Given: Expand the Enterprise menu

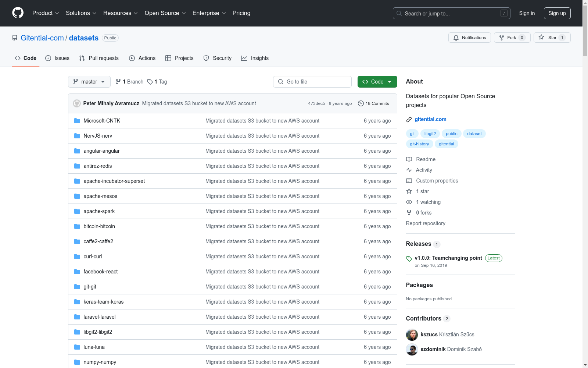Looking at the screenshot, I should coord(209,13).
